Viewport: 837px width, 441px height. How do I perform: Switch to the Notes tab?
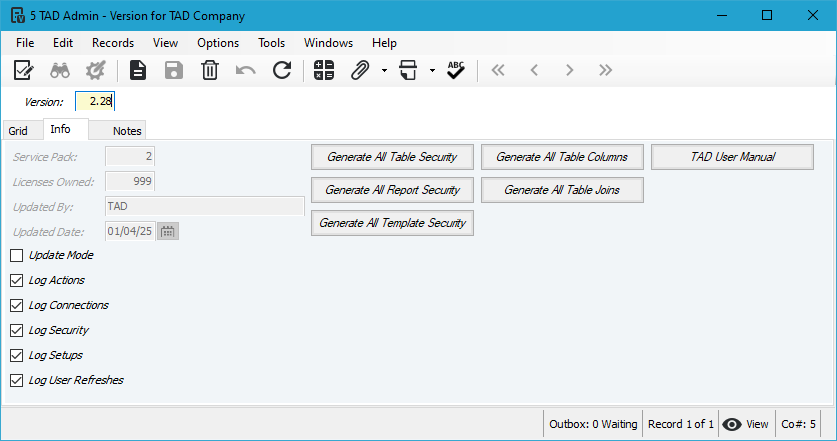(117, 131)
